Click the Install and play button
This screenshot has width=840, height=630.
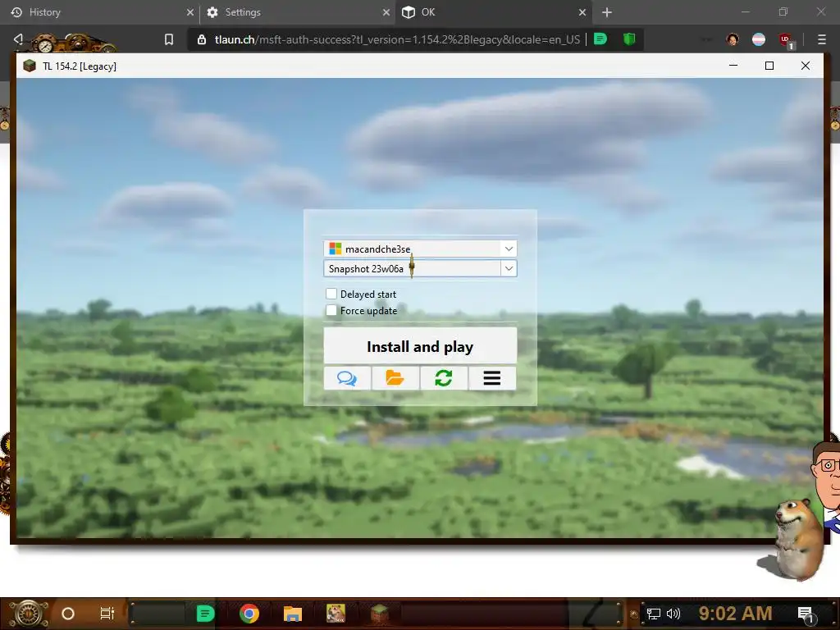(x=420, y=346)
